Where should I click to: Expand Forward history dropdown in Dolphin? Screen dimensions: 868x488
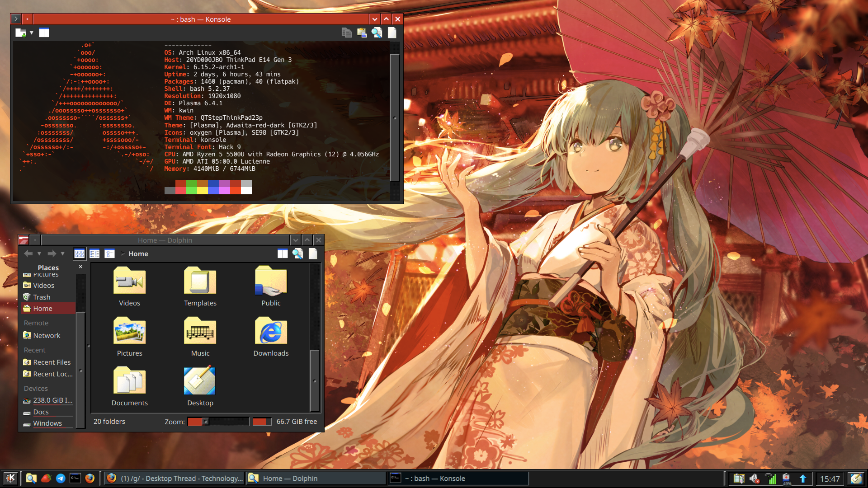63,253
